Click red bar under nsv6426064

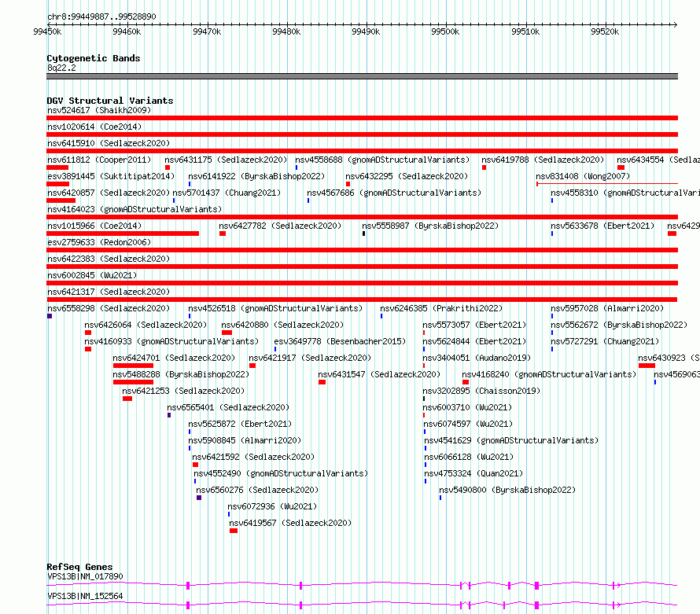88,333
